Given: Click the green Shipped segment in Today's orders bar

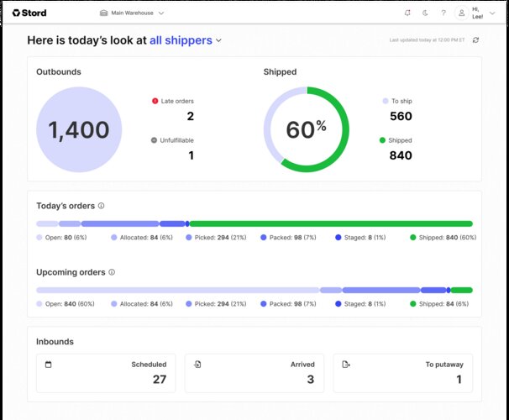Looking at the screenshot, I should [331, 224].
